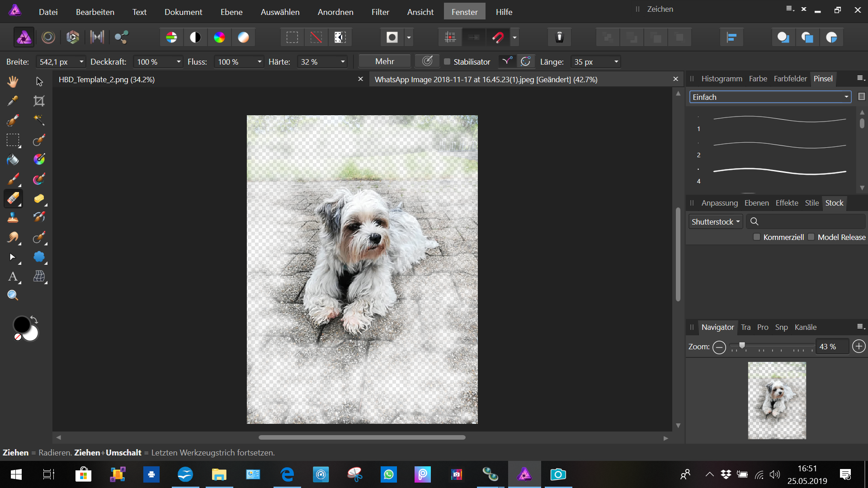
Task: Click the Auto White Balance icon
Action: click(243, 37)
